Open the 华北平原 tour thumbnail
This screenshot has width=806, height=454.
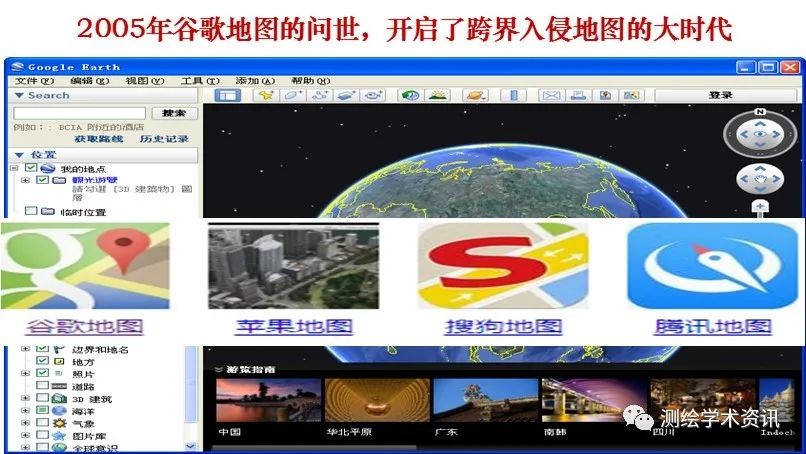pyautogui.click(x=377, y=400)
